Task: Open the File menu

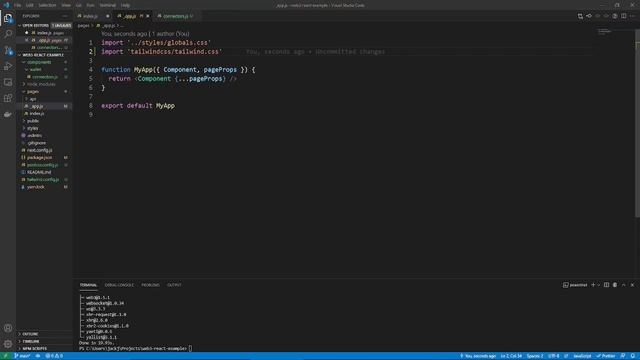Action: point(17,5)
